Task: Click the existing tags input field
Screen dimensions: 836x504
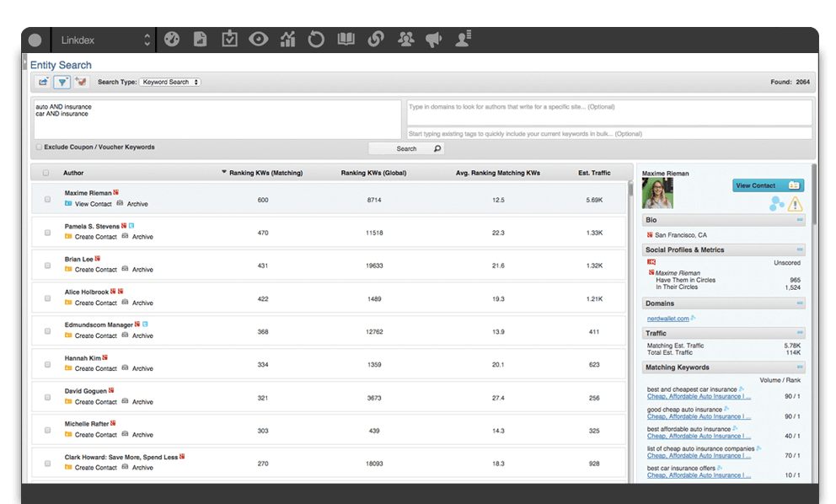Action: tap(609, 133)
